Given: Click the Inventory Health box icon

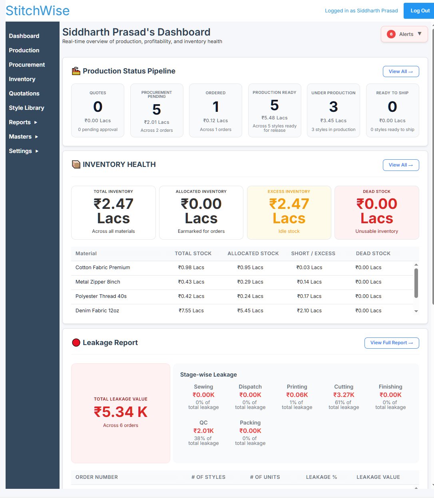Looking at the screenshot, I should pyautogui.click(x=76, y=165).
